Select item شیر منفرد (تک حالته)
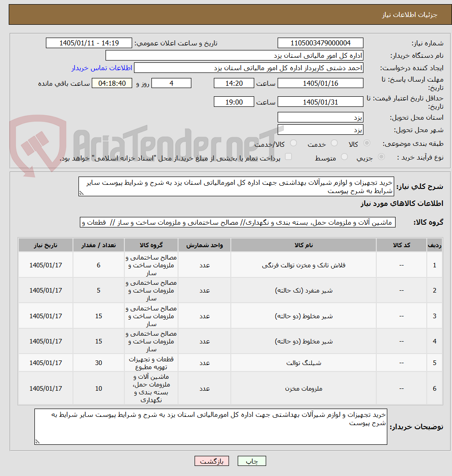This screenshot has height=476, width=452. tap(303, 291)
